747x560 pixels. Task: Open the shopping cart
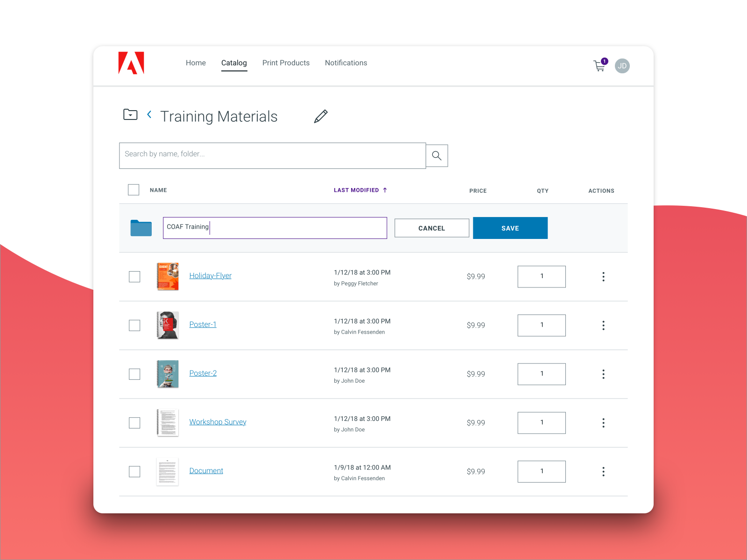click(599, 66)
